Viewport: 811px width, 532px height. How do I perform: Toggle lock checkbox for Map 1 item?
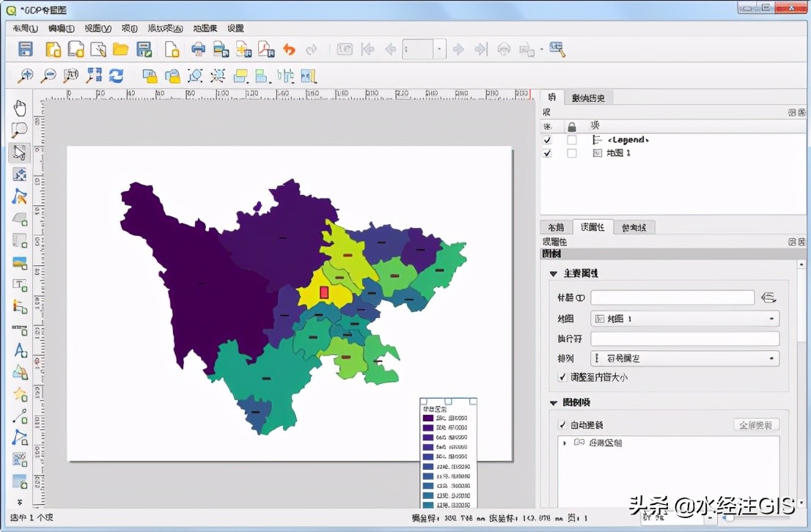[x=571, y=153]
